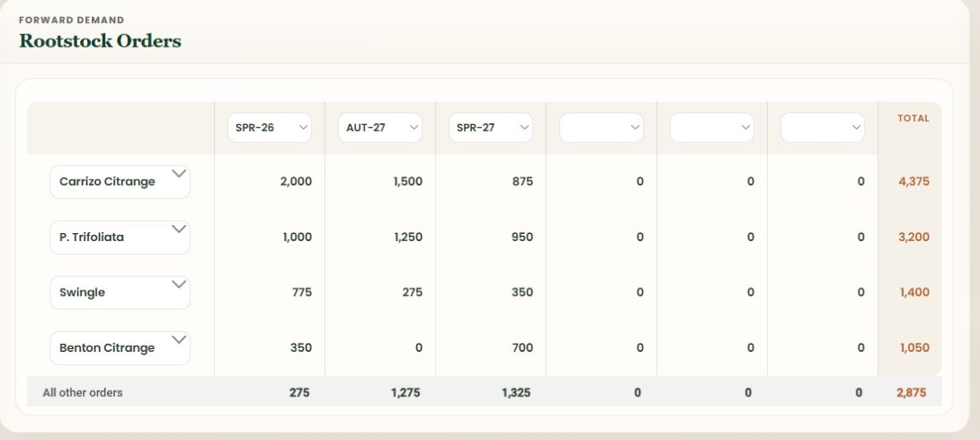
Task: Open the Carrizo Citrange rootstock dropdown
Action: click(x=120, y=182)
